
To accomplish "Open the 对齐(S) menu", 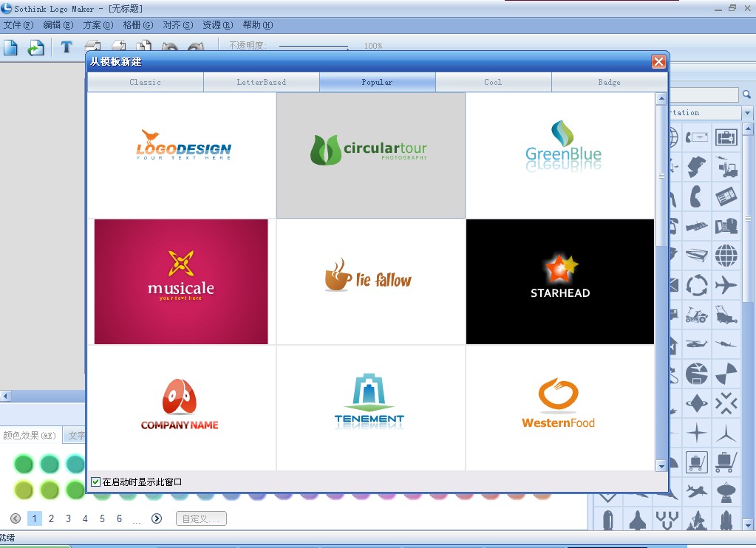I will [x=178, y=25].
